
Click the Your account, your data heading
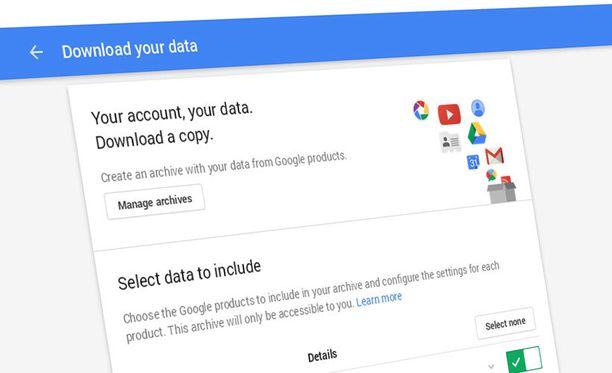pyautogui.click(x=172, y=113)
